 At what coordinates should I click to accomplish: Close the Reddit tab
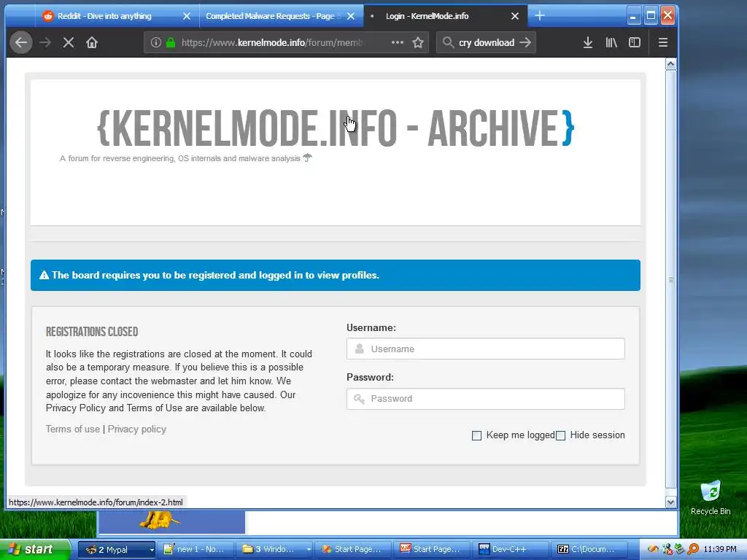tap(187, 16)
